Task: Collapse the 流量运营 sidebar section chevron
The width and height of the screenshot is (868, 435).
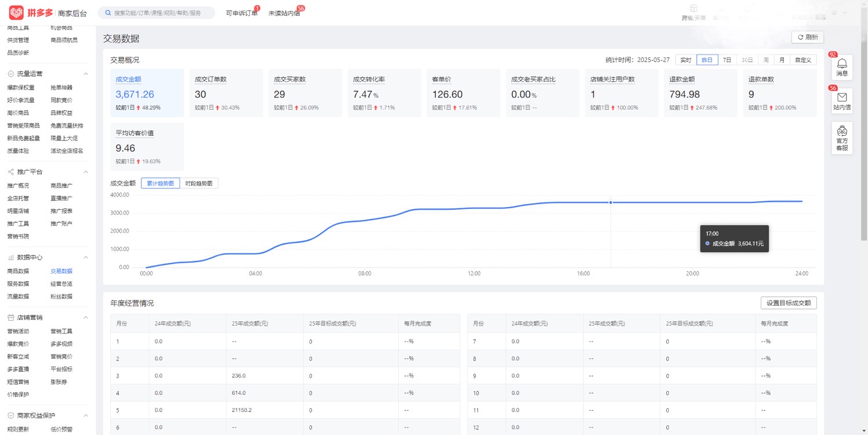Action: (x=86, y=74)
